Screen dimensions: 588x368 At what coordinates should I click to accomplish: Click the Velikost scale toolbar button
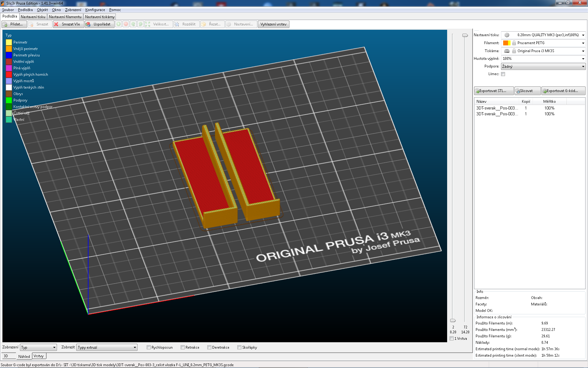coord(159,24)
